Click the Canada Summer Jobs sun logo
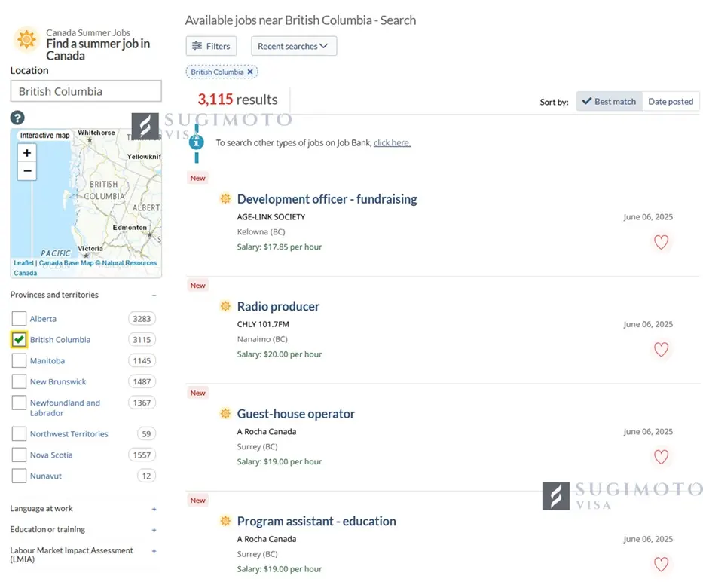This screenshot has height=588, width=703. point(26,39)
